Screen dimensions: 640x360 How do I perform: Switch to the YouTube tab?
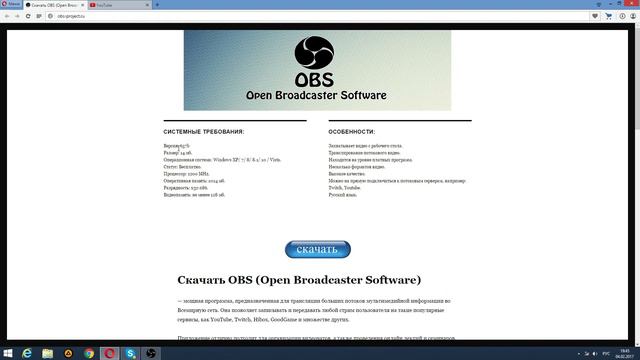[x=119, y=5]
